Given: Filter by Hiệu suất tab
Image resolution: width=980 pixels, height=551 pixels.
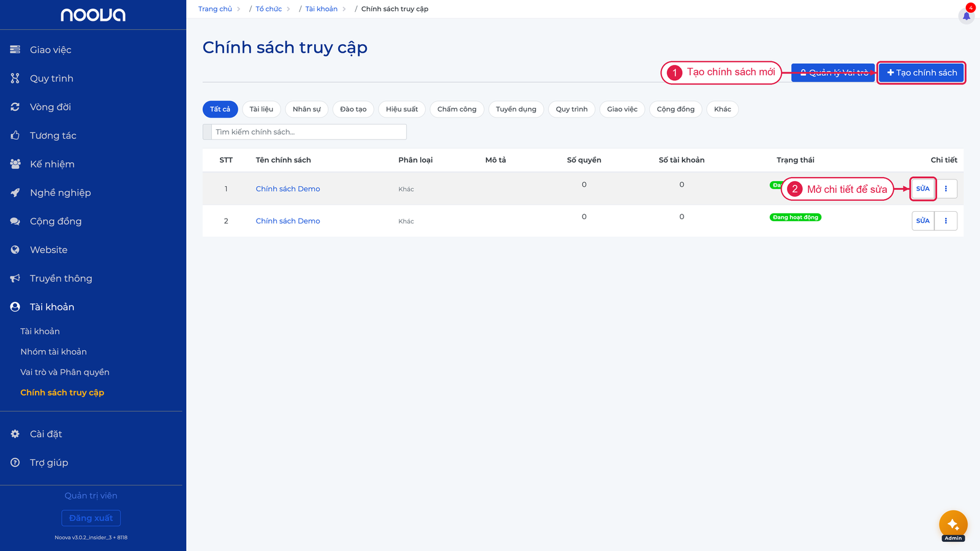Looking at the screenshot, I should coord(402,109).
